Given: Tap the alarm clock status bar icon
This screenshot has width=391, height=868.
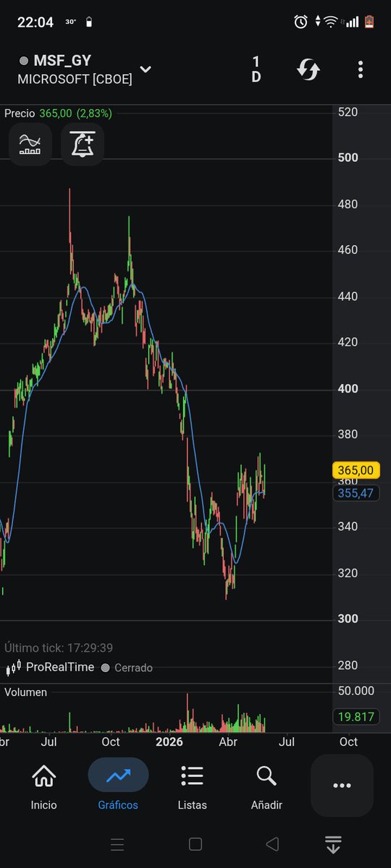Looking at the screenshot, I should click(x=300, y=22).
